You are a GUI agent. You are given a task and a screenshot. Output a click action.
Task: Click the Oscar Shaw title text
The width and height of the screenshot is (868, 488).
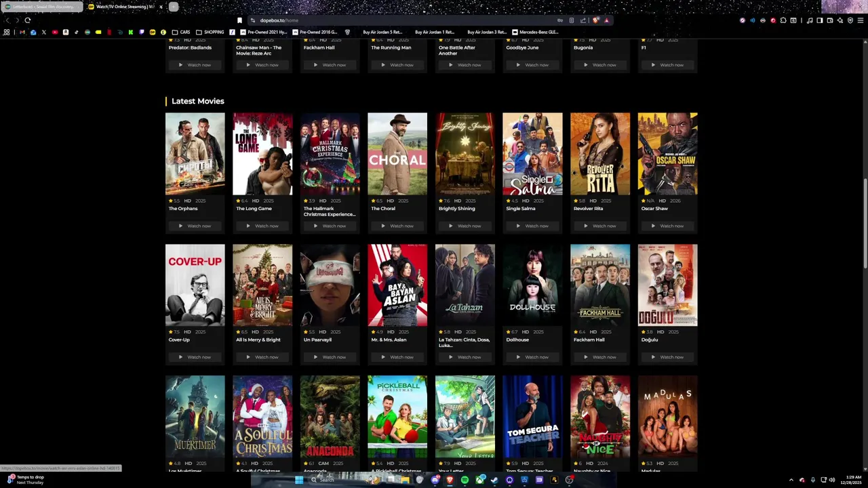pyautogui.click(x=654, y=209)
